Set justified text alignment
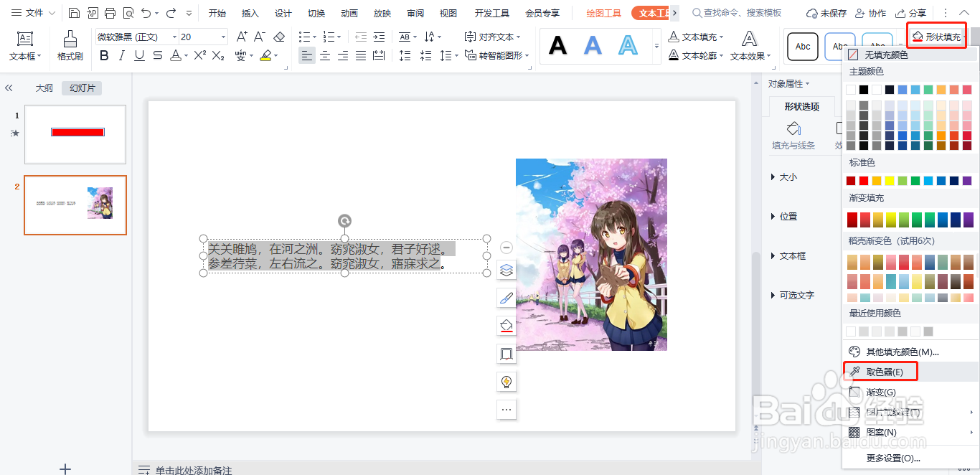Image resolution: width=980 pixels, height=475 pixels. pyautogui.click(x=361, y=55)
